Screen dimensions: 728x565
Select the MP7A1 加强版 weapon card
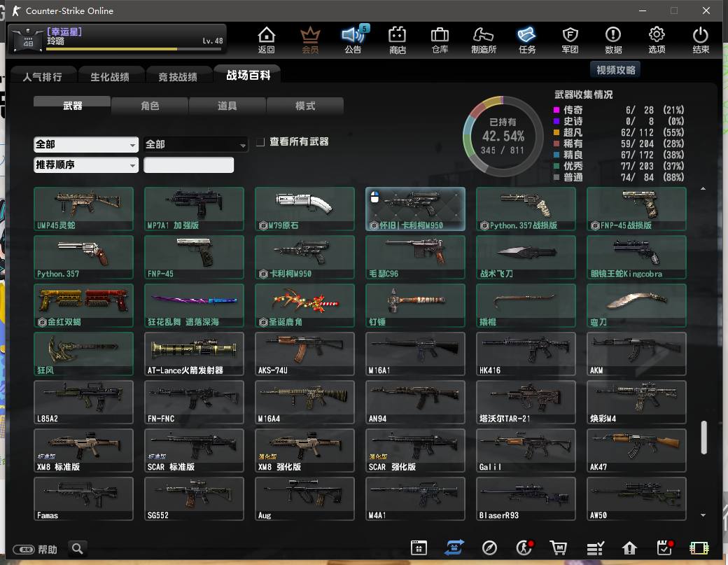pyautogui.click(x=194, y=209)
